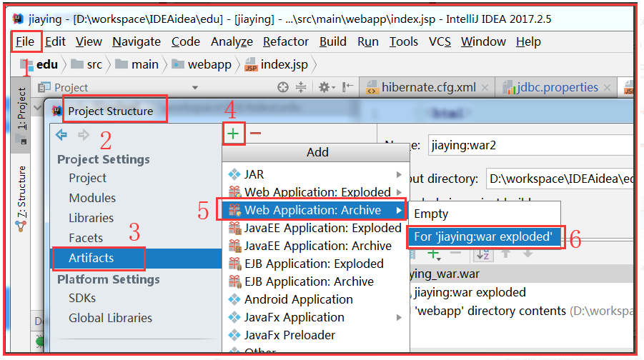Click the src breadcrumb folder

86,64
